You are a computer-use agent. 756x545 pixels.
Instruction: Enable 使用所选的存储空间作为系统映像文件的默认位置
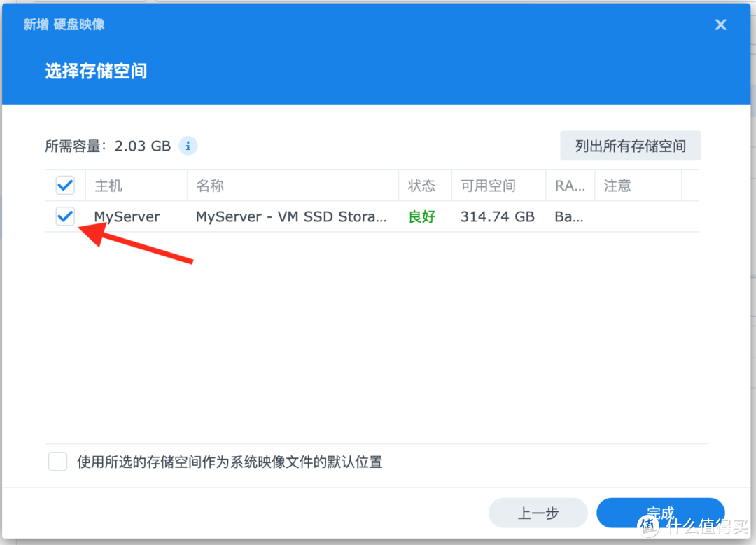pyautogui.click(x=57, y=462)
